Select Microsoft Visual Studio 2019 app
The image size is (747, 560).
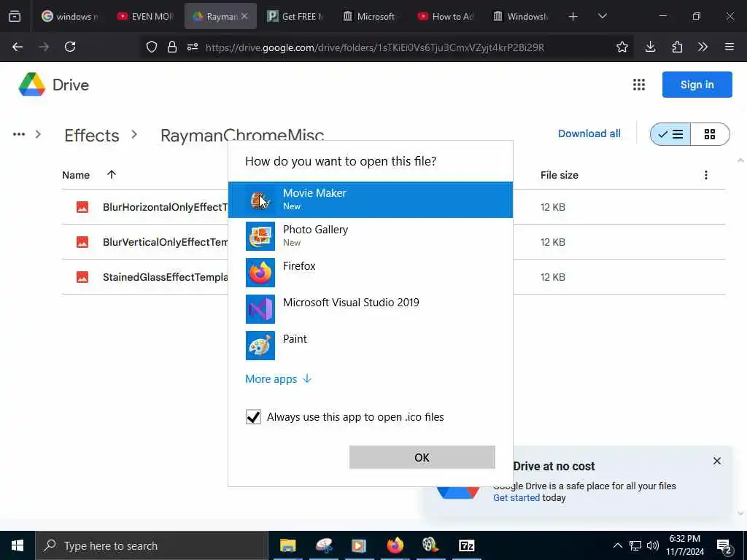point(370,309)
